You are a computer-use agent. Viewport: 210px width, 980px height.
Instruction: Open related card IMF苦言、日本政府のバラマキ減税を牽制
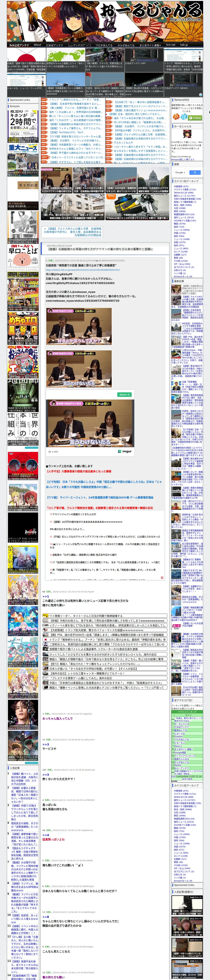[153, 180]
